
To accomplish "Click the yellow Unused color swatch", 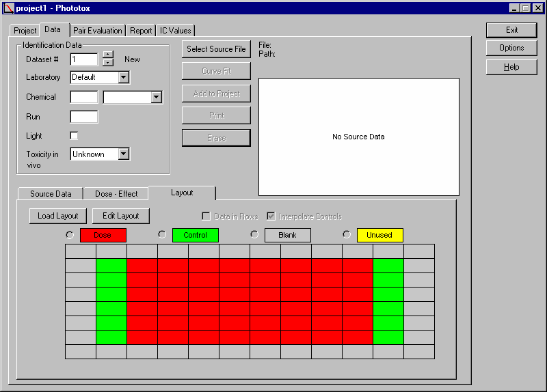I will tap(379, 235).
